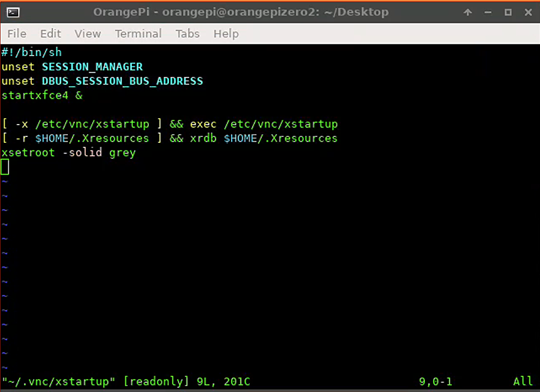540x392 pixels.
Task: Click the 'startxfce4 &' line
Action: [x=42, y=95]
